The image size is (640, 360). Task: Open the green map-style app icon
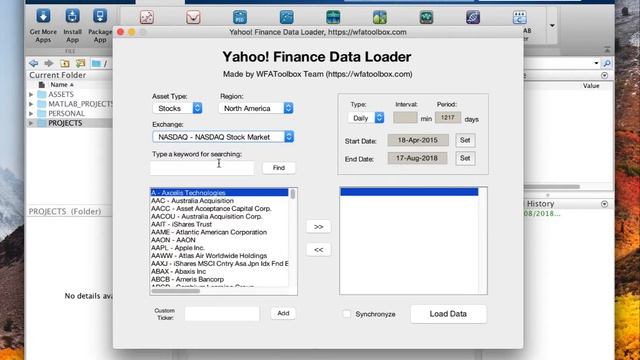pyautogui.click(x=380, y=17)
